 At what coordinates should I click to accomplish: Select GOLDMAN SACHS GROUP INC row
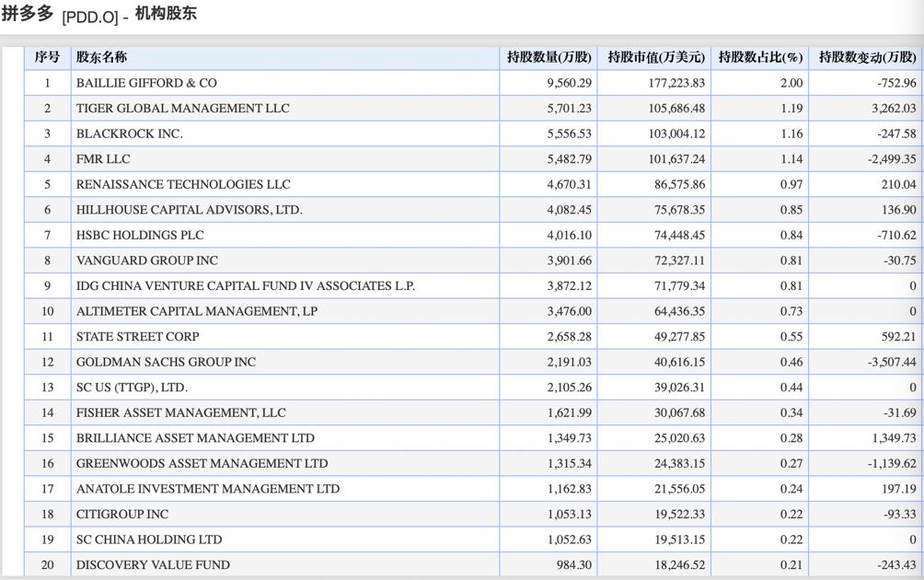pos(473,362)
